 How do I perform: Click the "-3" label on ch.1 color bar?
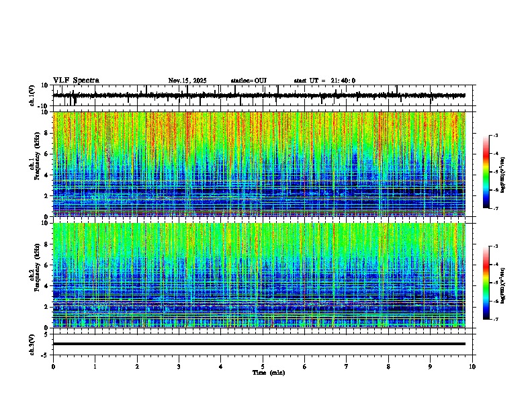coord(496,135)
